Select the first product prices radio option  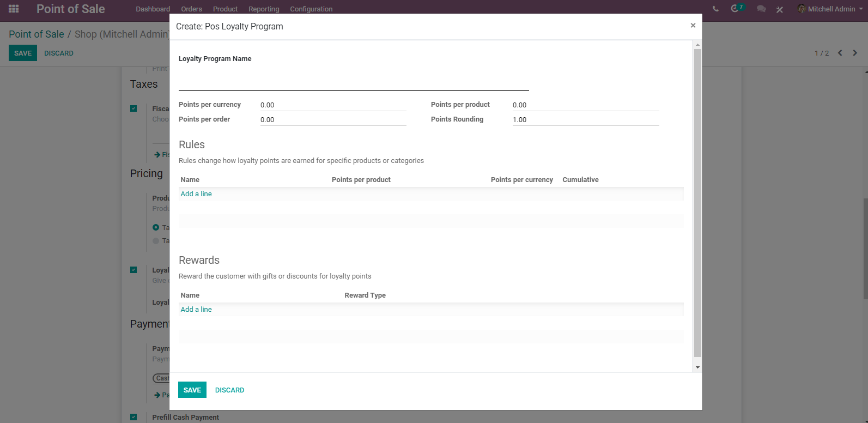point(156,227)
